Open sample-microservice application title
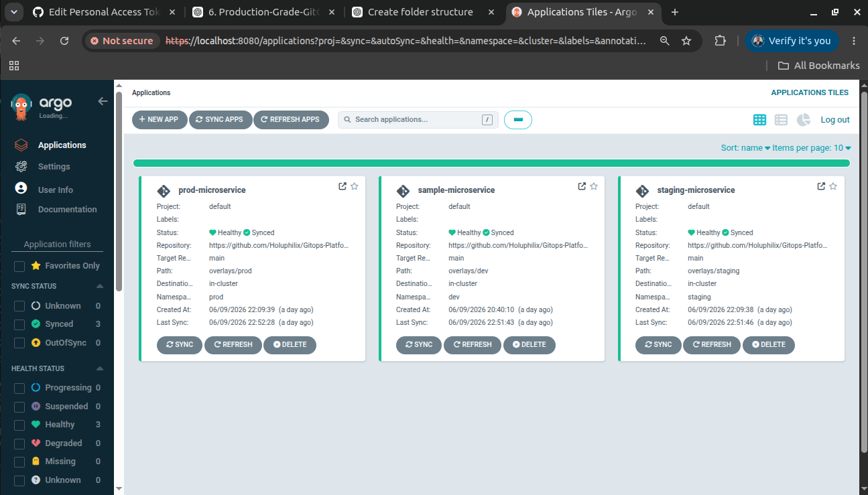The height and width of the screenshot is (495, 868). click(x=456, y=190)
